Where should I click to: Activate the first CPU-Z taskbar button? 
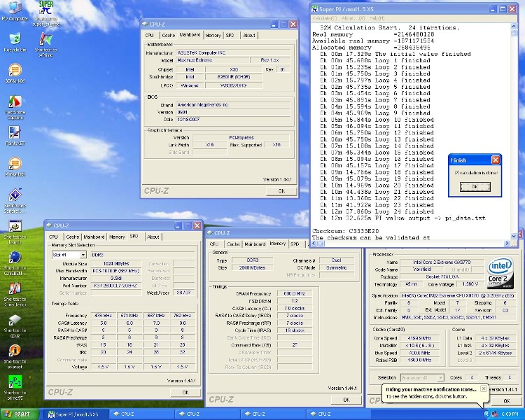pyautogui.click(x=142, y=414)
